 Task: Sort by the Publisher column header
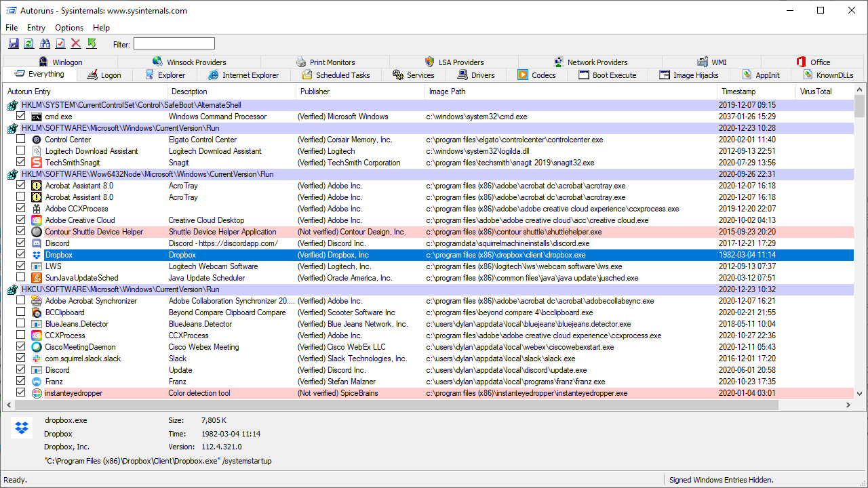point(361,91)
